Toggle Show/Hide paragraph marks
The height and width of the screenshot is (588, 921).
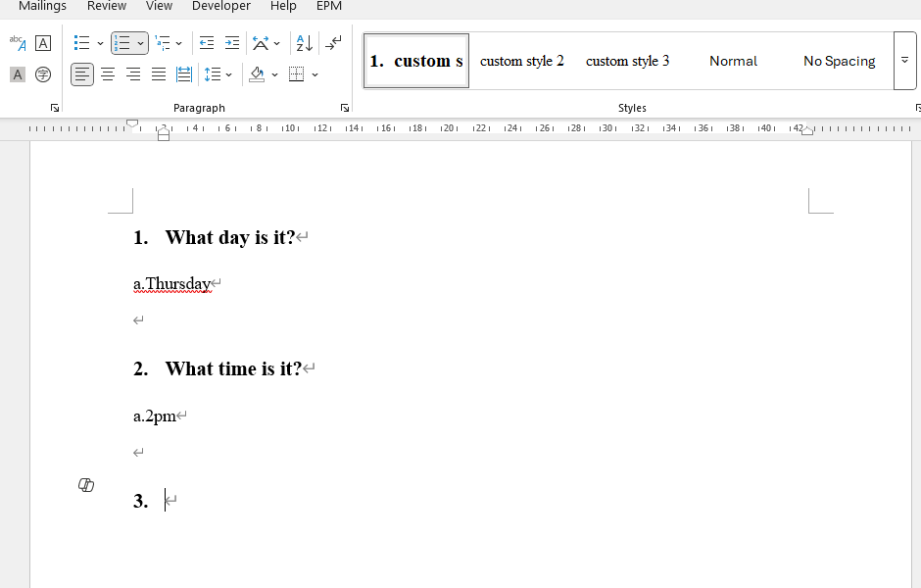[x=333, y=43]
